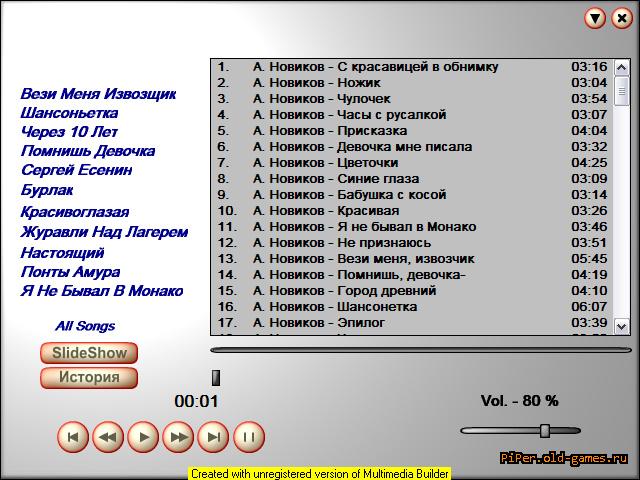Select album Помнишь Девочка
Image resolution: width=640 pixels, height=480 pixels.
click(88, 151)
